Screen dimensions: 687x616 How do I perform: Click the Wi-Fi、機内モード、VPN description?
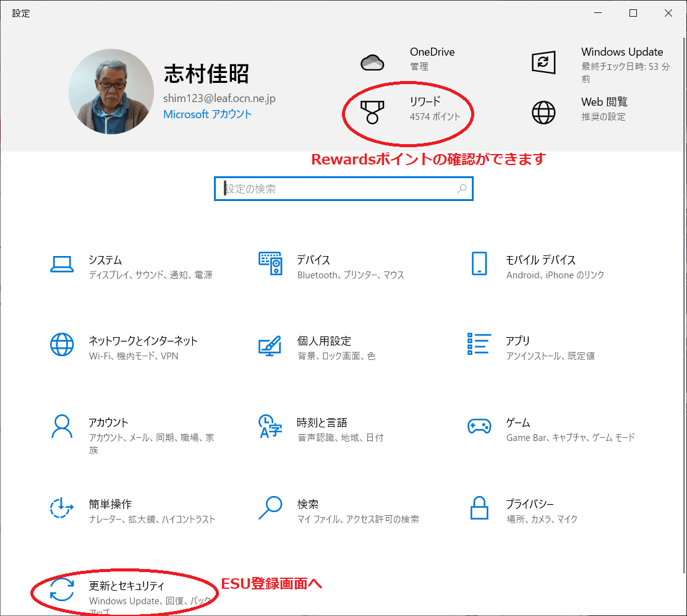[134, 356]
